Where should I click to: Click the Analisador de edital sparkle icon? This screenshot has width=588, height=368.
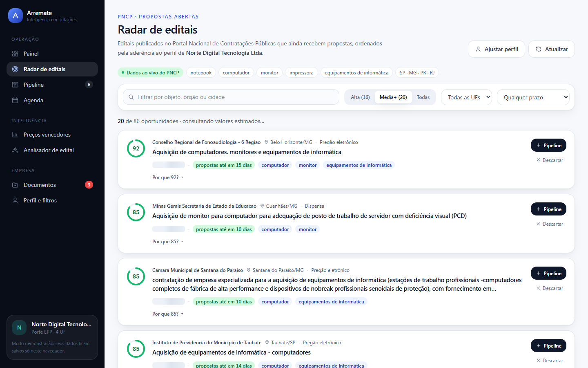click(x=15, y=150)
